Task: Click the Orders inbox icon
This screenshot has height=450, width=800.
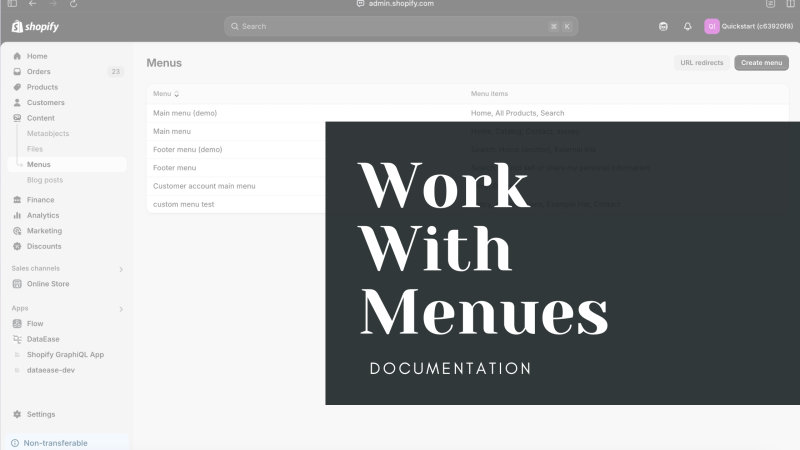Action: pyautogui.click(x=17, y=71)
